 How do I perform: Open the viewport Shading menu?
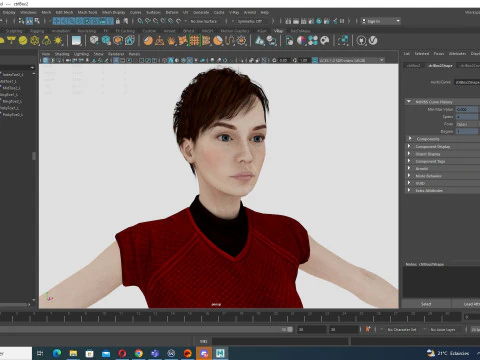[x=62, y=54]
